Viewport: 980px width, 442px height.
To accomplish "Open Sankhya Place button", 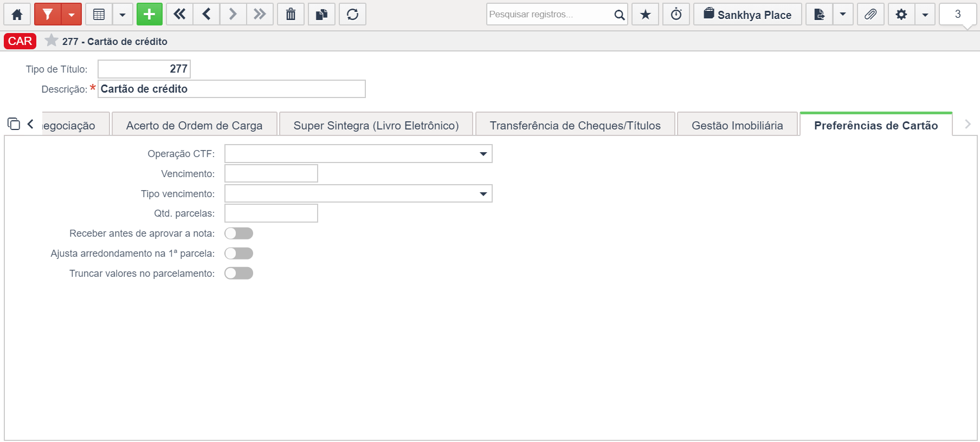I will coord(747,15).
